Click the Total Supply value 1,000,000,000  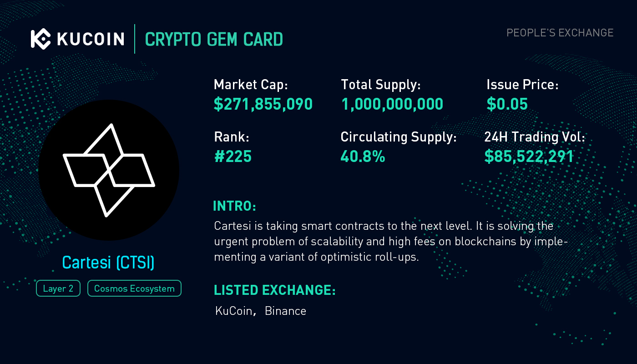point(392,104)
